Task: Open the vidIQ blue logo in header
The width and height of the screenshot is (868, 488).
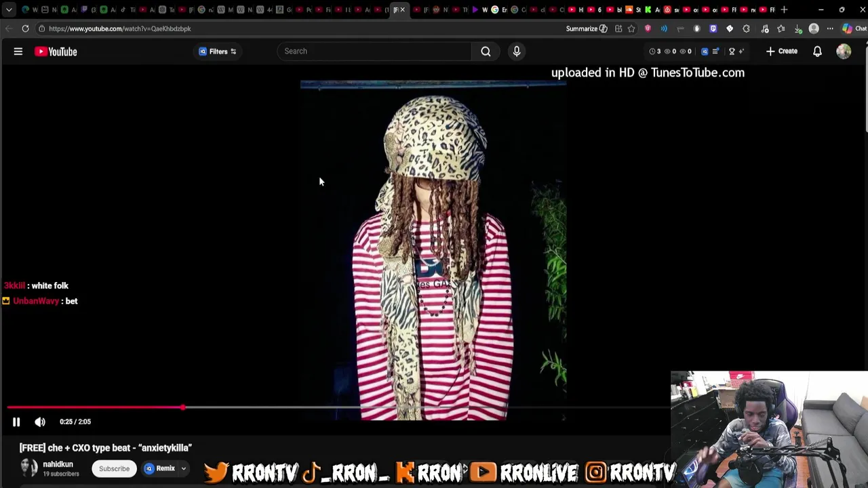Action: tap(705, 52)
